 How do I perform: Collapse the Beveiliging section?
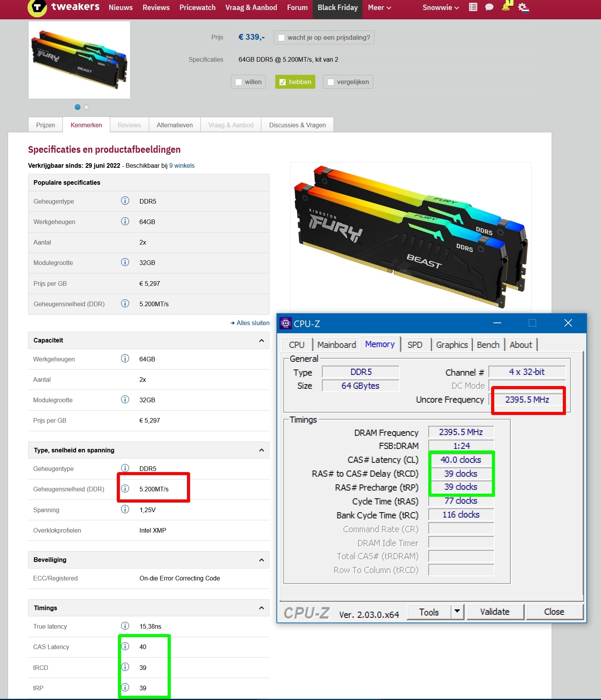pyautogui.click(x=261, y=560)
